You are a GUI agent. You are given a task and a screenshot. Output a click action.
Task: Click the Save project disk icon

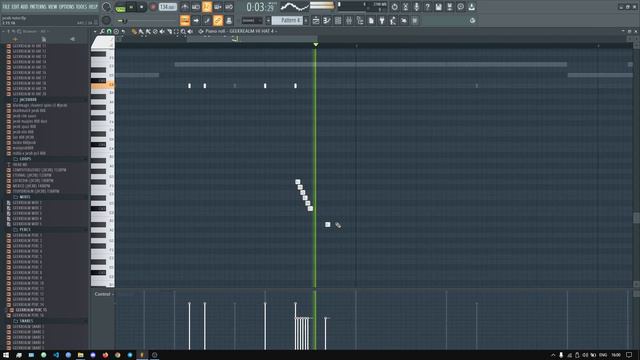click(438, 7)
